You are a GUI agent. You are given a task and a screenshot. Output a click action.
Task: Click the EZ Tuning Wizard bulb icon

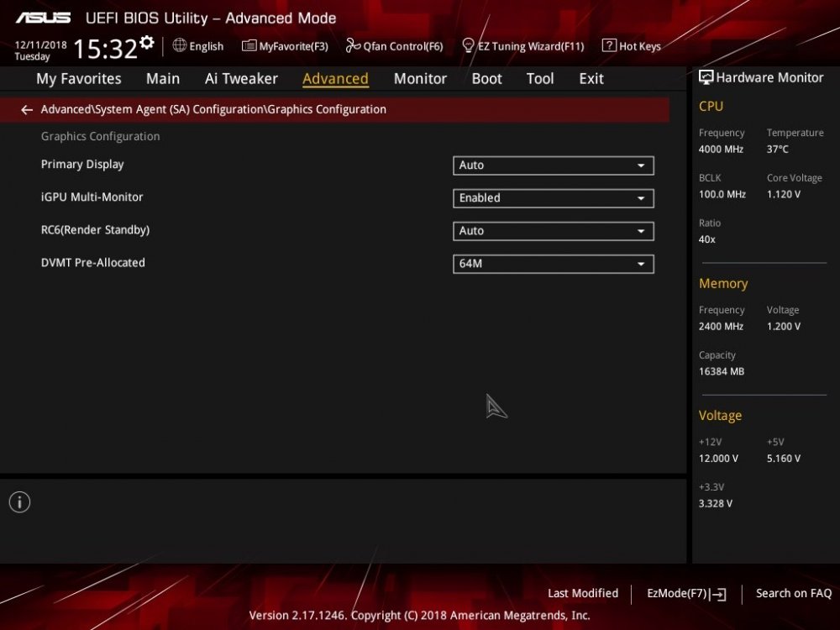tap(468, 45)
